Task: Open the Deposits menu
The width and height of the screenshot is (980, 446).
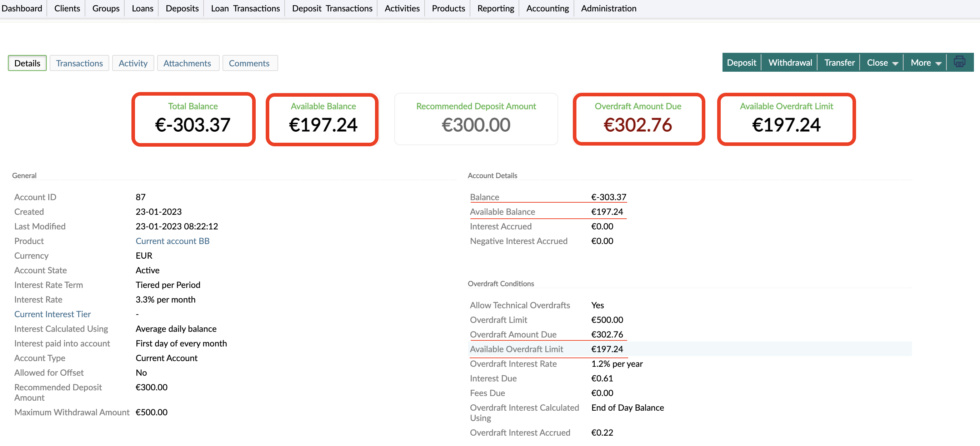Action: [x=181, y=8]
